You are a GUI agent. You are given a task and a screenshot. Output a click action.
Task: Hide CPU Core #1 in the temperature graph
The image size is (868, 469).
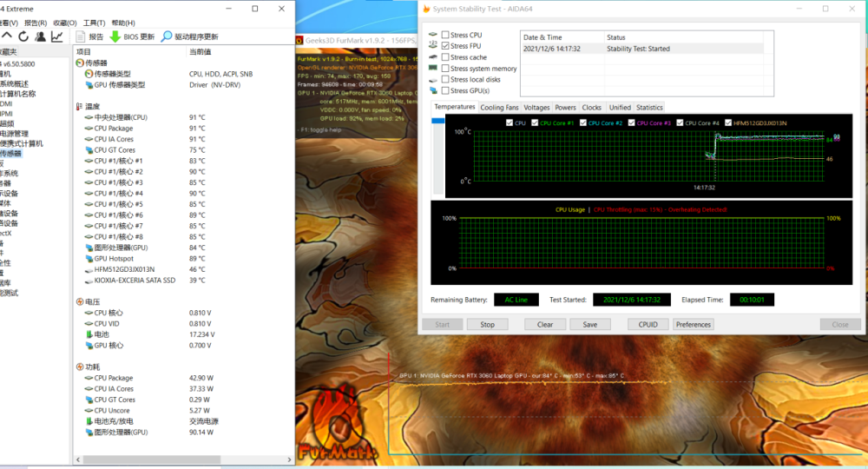pos(535,122)
